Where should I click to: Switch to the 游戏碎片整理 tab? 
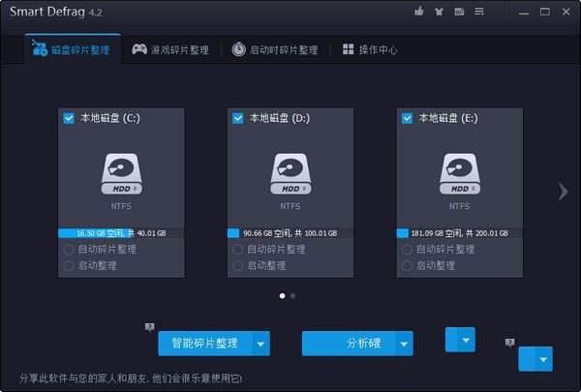coord(170,49)
